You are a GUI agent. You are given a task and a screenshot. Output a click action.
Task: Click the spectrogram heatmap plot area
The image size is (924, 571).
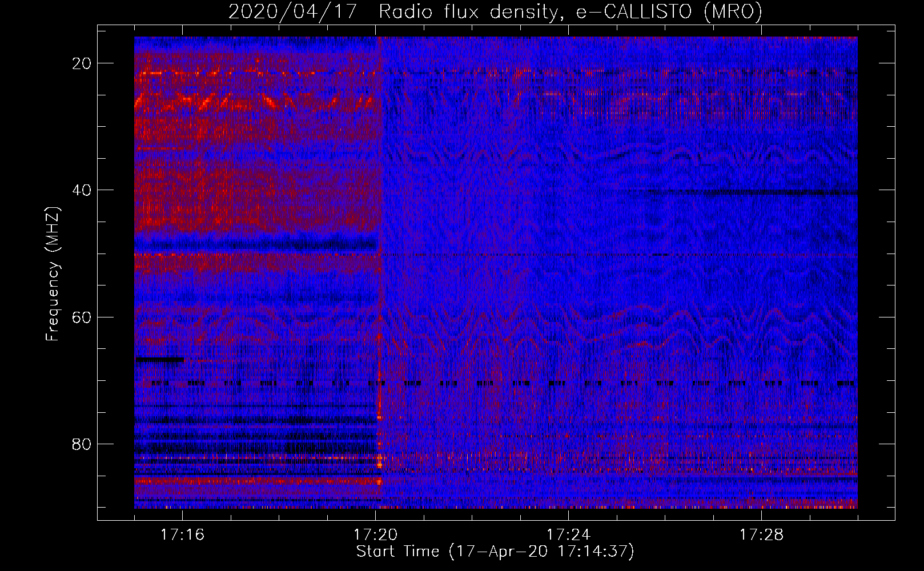[496, 272]
